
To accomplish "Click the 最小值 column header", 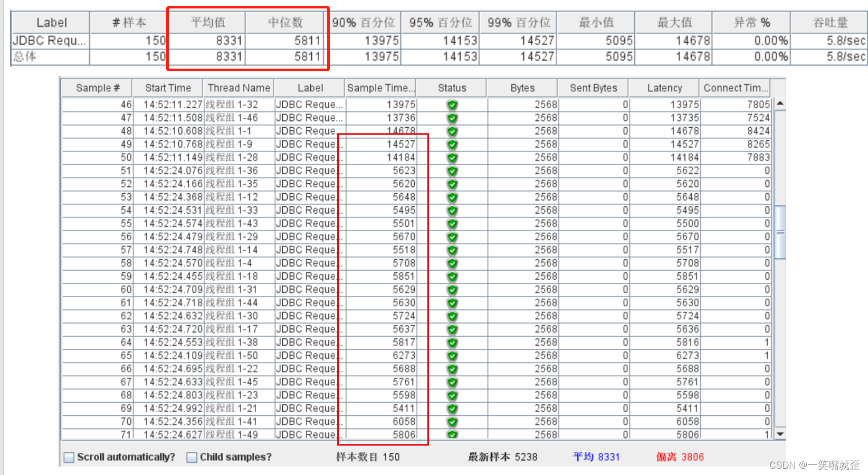I will [x=596, y=23].
